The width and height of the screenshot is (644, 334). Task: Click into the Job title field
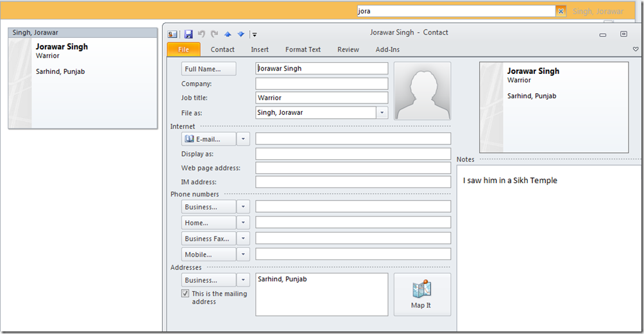point(321,98)
